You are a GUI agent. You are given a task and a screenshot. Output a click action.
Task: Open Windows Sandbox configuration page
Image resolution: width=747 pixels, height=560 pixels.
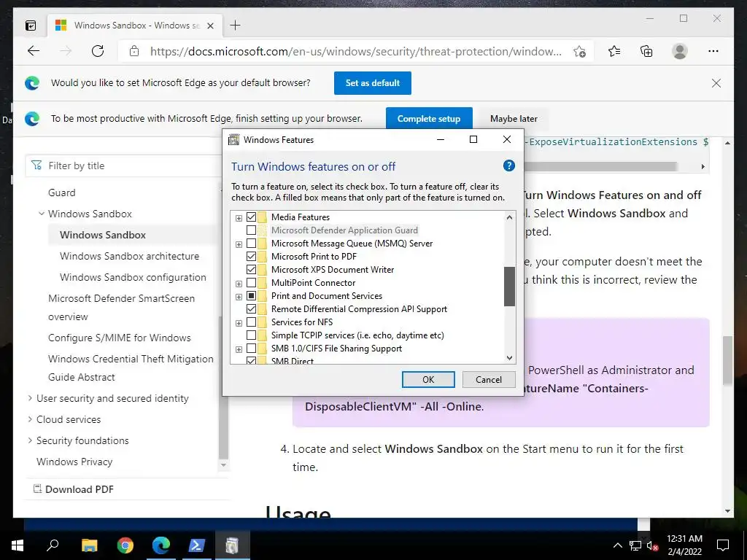(x=133, y=277)
